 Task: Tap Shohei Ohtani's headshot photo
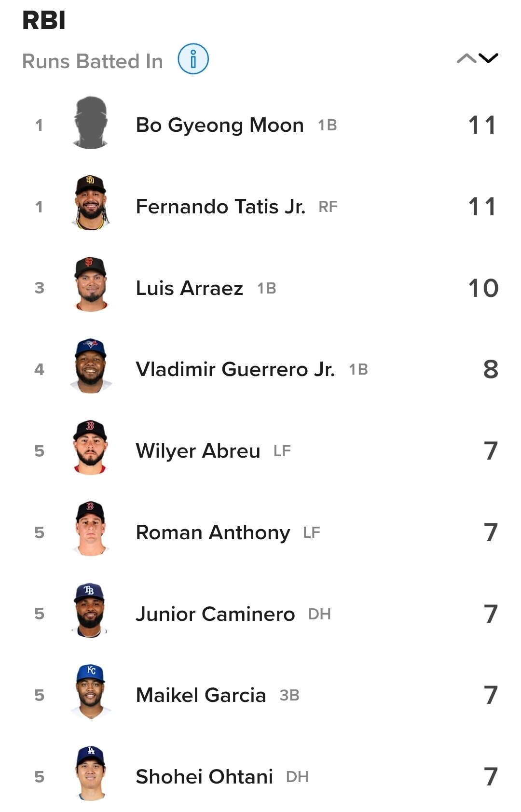pos(91,774)
